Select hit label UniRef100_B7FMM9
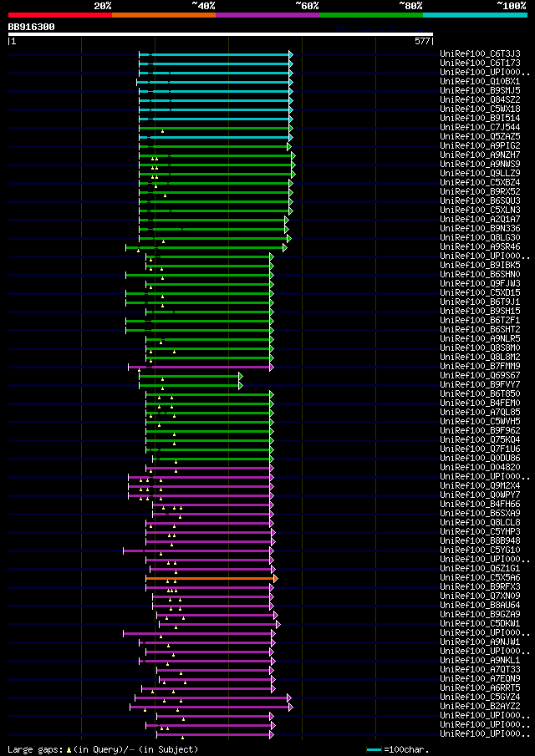This screenshot has width=535, height=756. 480,366
